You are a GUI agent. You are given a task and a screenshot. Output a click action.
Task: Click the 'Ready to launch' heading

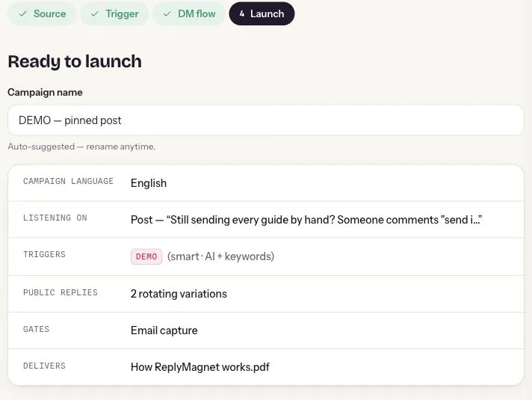coord(75,61)
